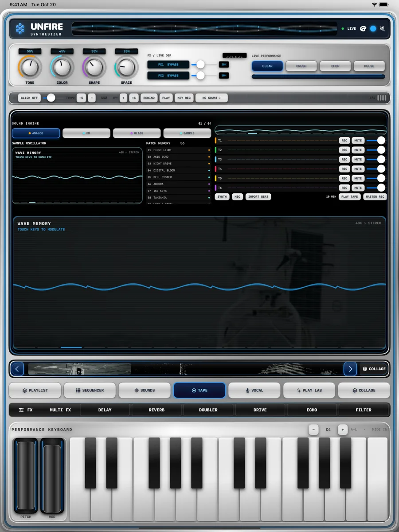Viewport: 399px width, 532px height.
Task: Switch to the PLAYLIST tab
Action: 35,391
